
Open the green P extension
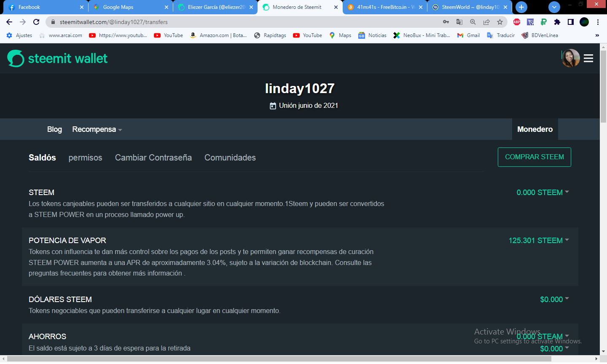pos(544,22)
